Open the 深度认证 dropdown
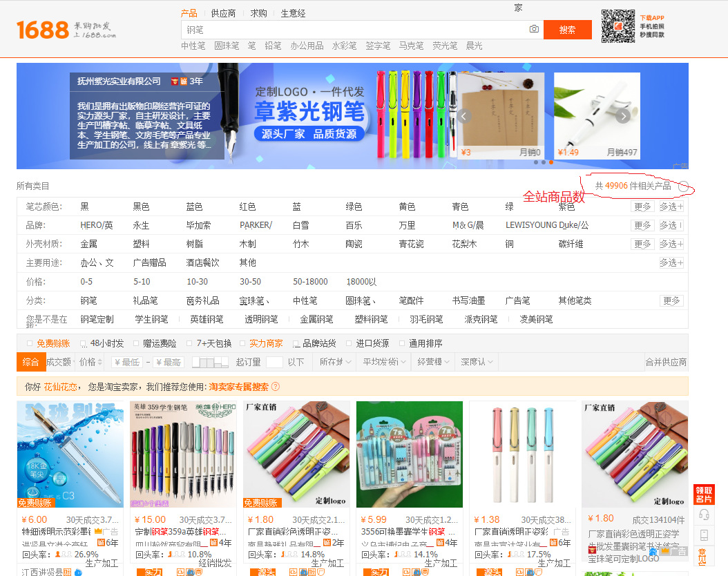The width and height of the screenshot is (728, 576). 477,362
